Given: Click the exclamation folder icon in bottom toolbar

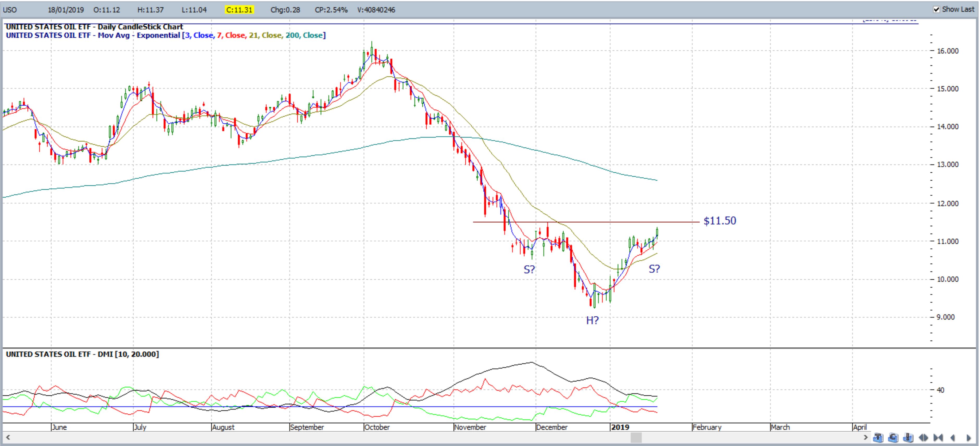Looking at the screenshot, I should click(908, 437).
